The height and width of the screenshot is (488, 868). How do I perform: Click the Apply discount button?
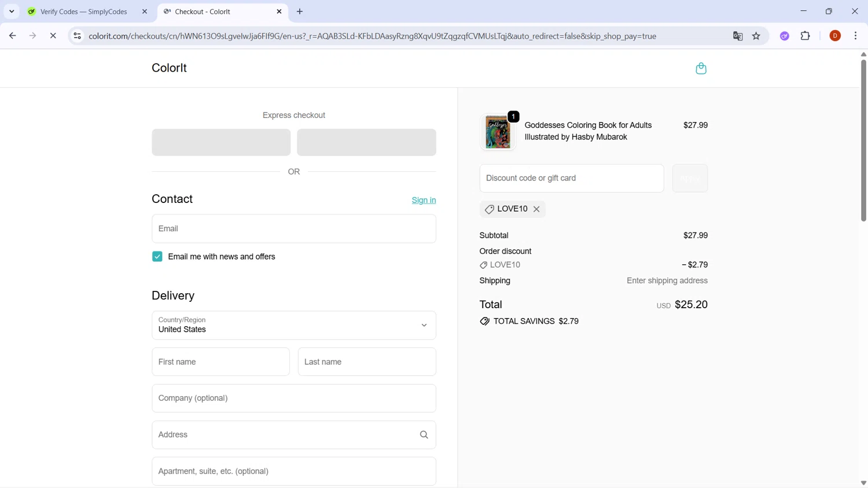(x=690, y=178)
